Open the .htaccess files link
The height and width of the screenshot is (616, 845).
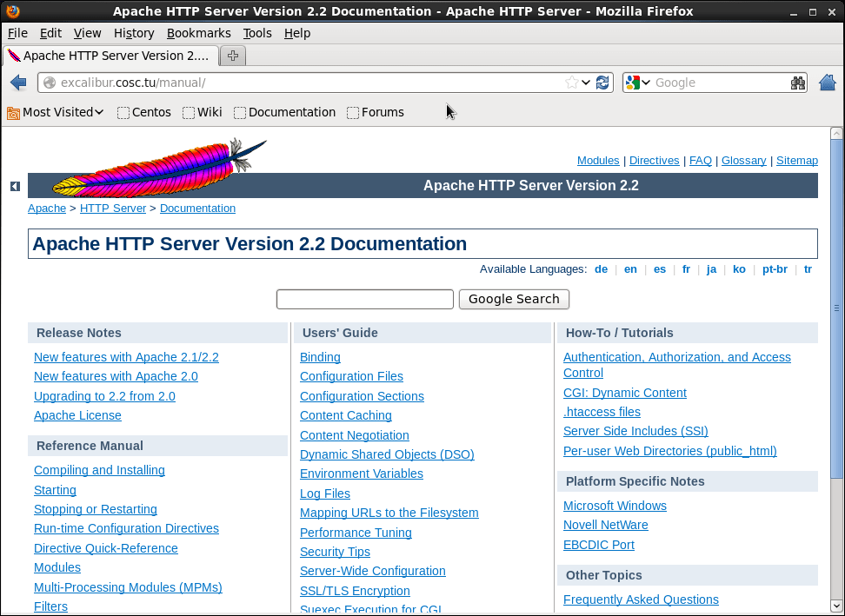(602, 412)
